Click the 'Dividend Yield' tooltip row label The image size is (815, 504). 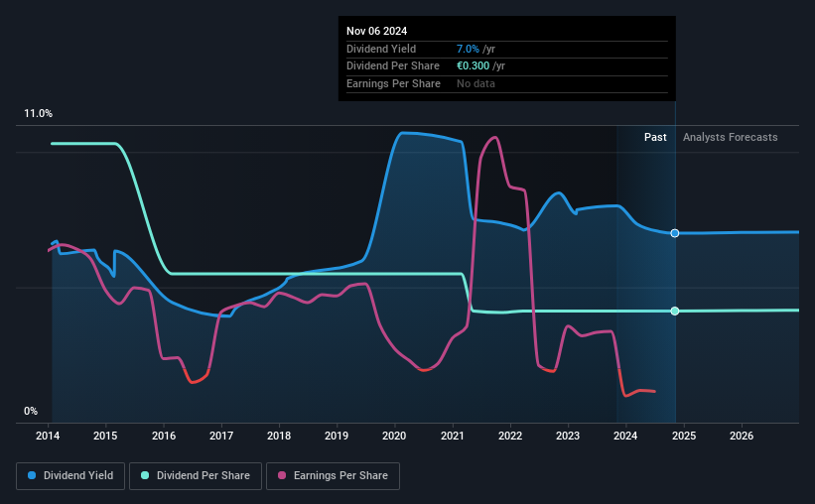381,49
